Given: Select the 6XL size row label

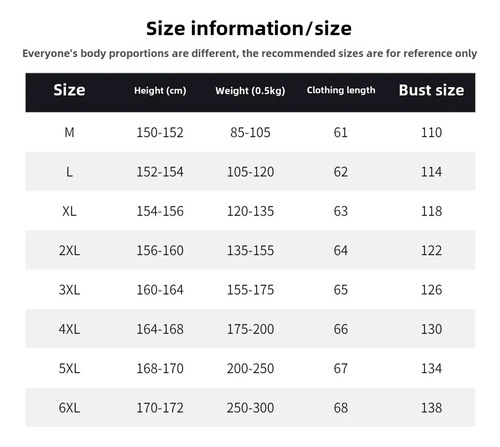Looking at the screenshot, I should tap(69, 408).
